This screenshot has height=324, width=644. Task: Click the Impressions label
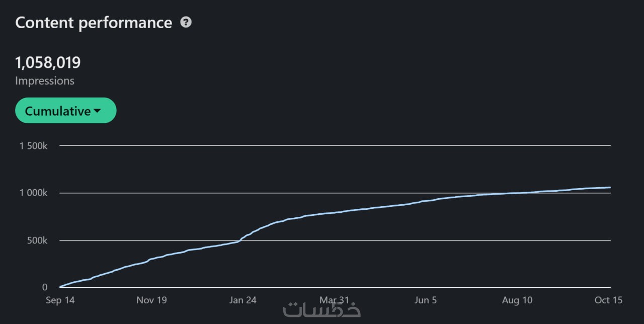pyautogui.click(x=45, y=80)
